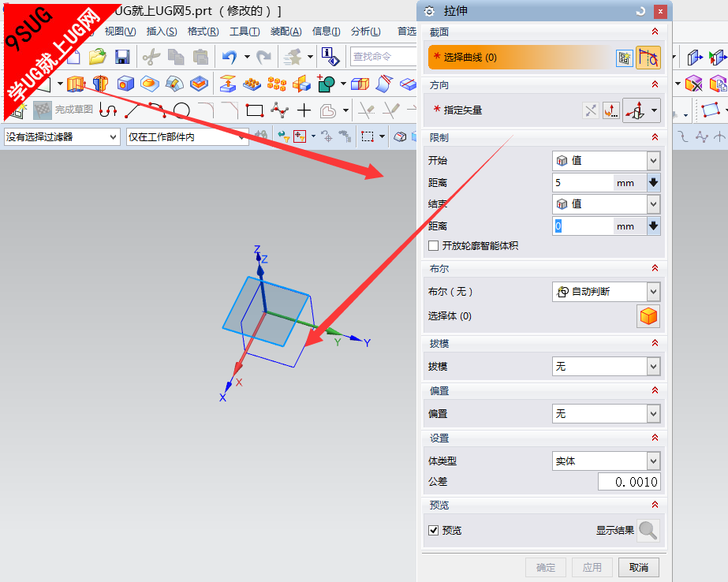The height and width of the screenshot is (582, 728).
Task: Click the 公差 tolerance field
Action: [x=629, y=482]
